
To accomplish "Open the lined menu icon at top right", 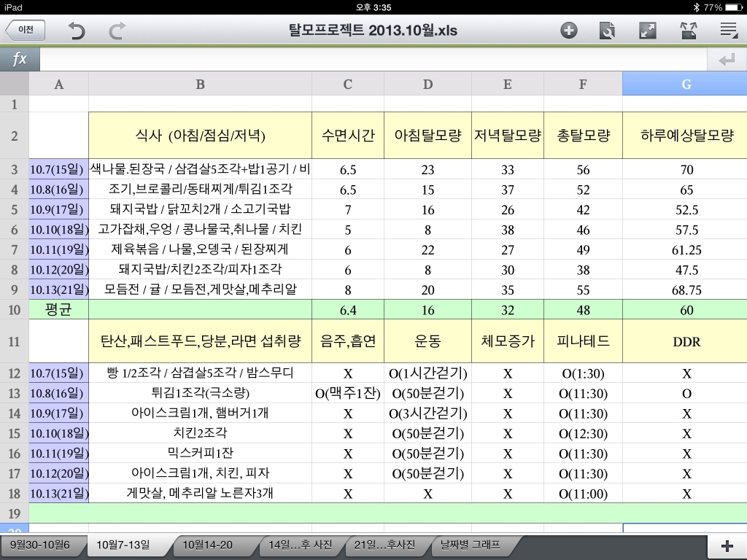I will (729, 31).
